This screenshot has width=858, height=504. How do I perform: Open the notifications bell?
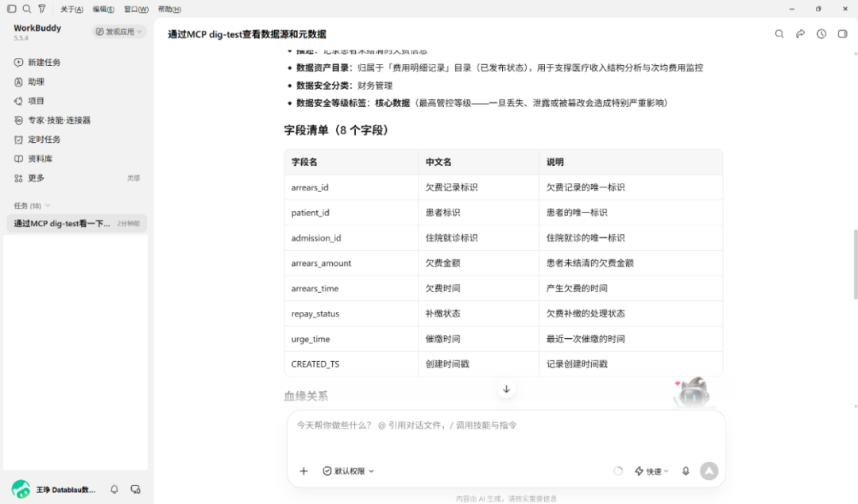114,489
